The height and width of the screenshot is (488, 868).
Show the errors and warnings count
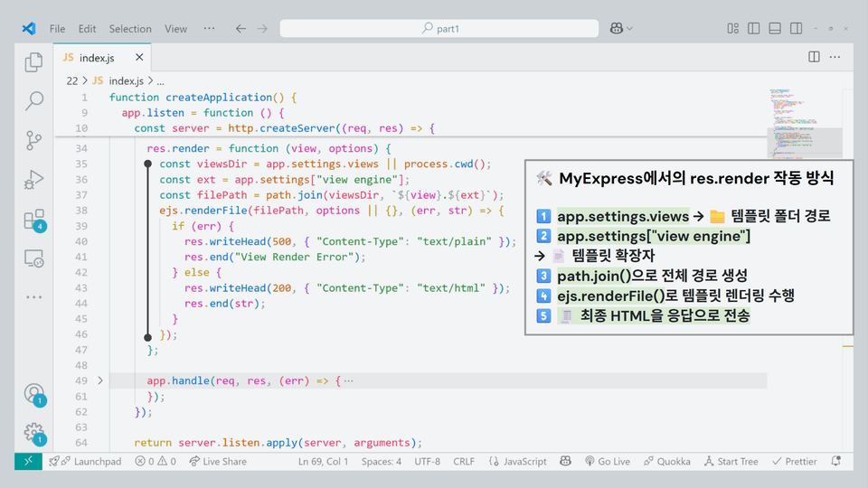(x=156, y=462)
